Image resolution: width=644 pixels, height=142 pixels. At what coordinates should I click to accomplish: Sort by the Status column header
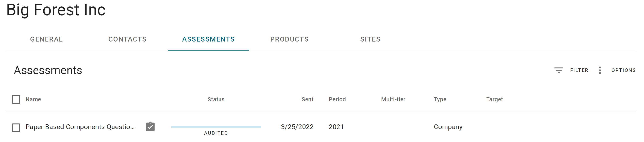pyautogui.click(x=216, y=99)
